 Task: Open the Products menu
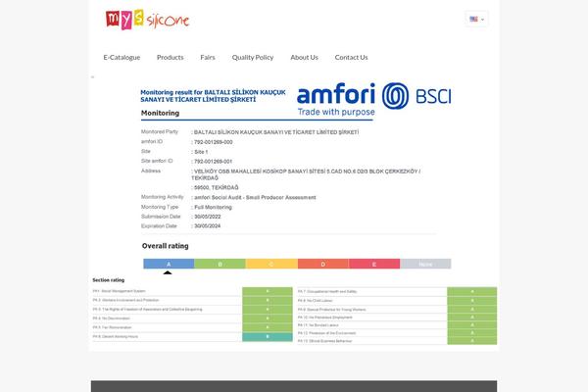tap(171, 57)
